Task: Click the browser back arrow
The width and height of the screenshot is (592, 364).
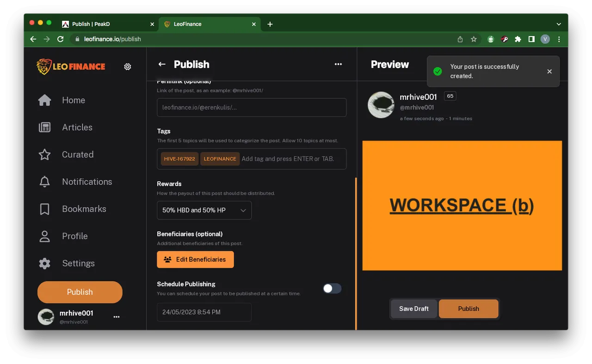Action: click(33, 39)
